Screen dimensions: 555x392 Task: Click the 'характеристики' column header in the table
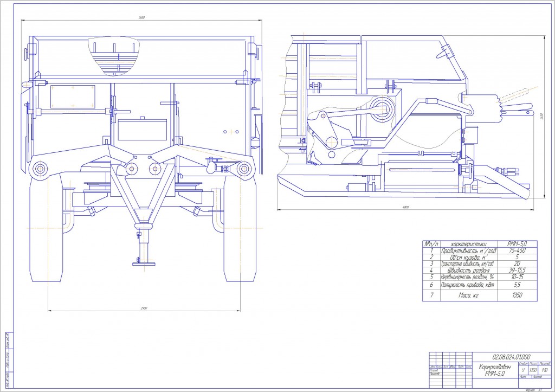tap(468, 244)
